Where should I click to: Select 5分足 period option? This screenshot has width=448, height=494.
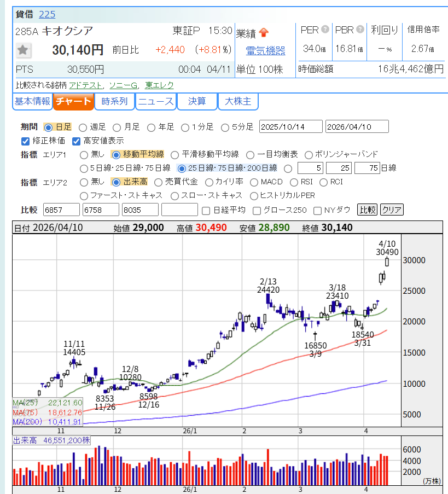pyautogui.click(x=225, y=127)
